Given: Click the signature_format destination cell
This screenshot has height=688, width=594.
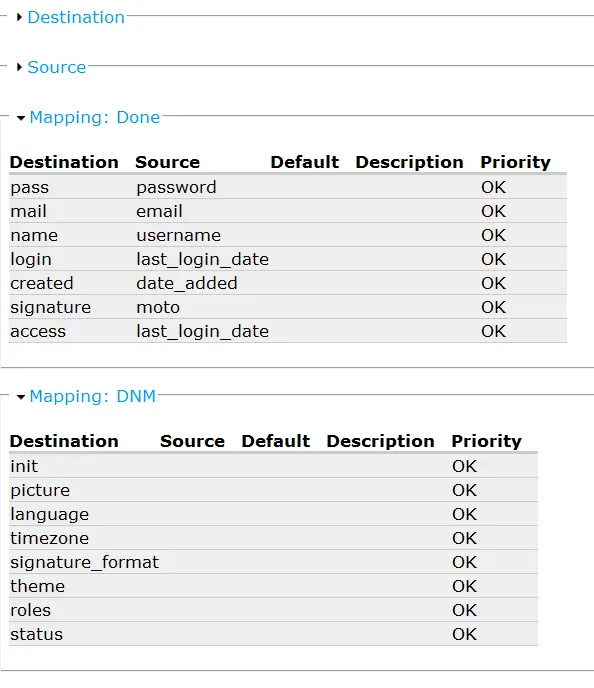Looking at the screenshot, I should click(85, 563).
